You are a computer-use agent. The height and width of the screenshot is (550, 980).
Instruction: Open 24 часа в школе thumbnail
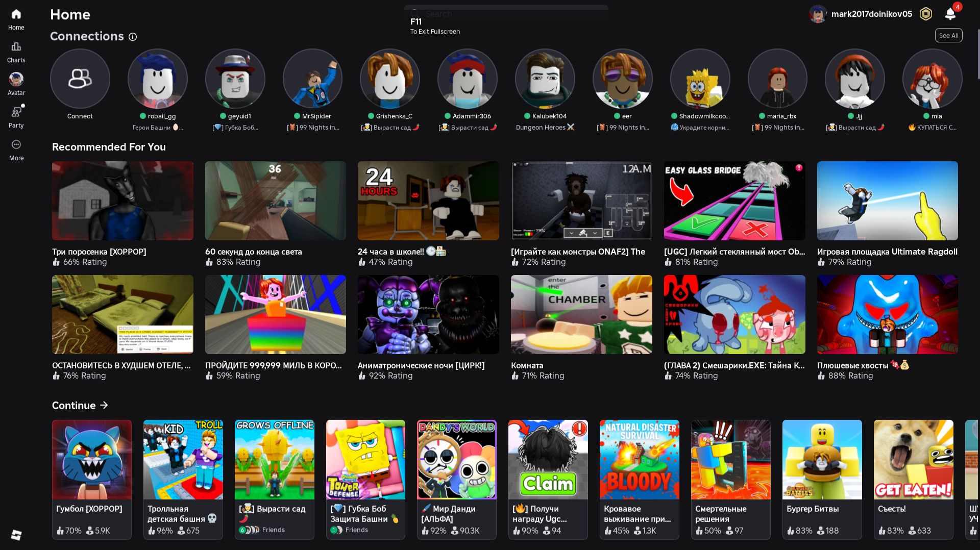(428, 201)
